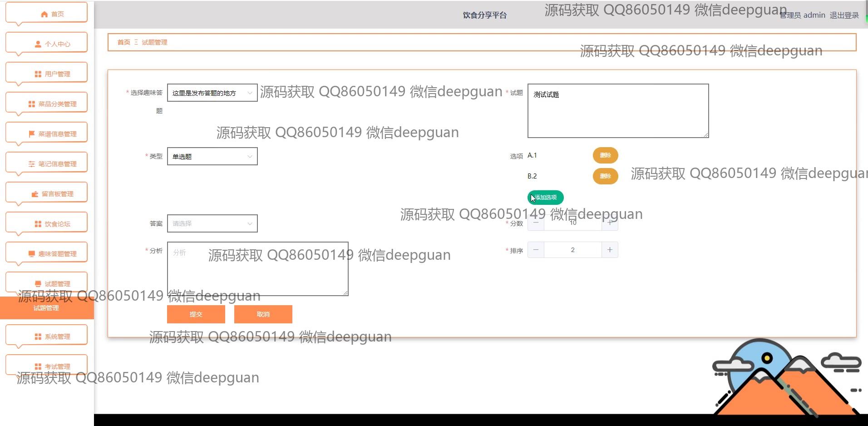Click the 用户管理 grid icon

coord(38,74)
